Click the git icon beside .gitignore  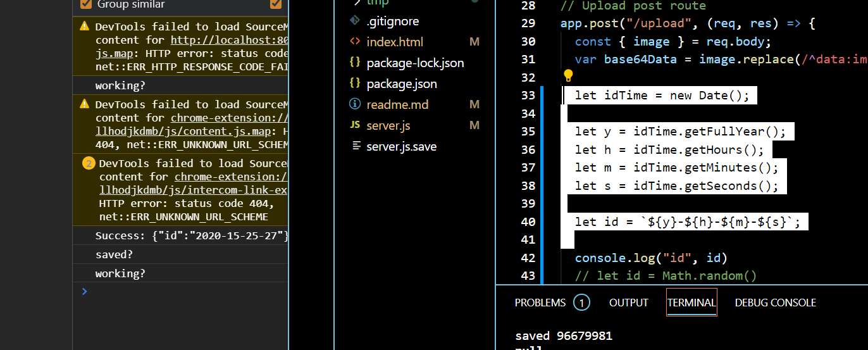coord(355,21)
